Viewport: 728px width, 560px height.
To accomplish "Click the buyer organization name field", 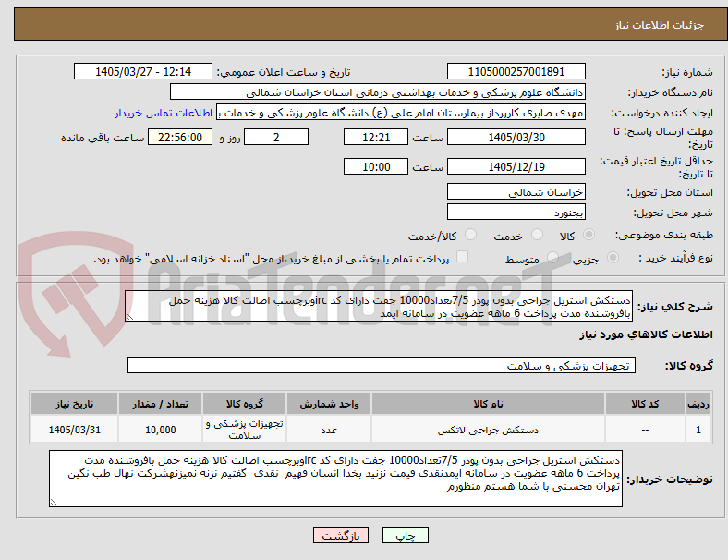I will click(x=378, y=91).
